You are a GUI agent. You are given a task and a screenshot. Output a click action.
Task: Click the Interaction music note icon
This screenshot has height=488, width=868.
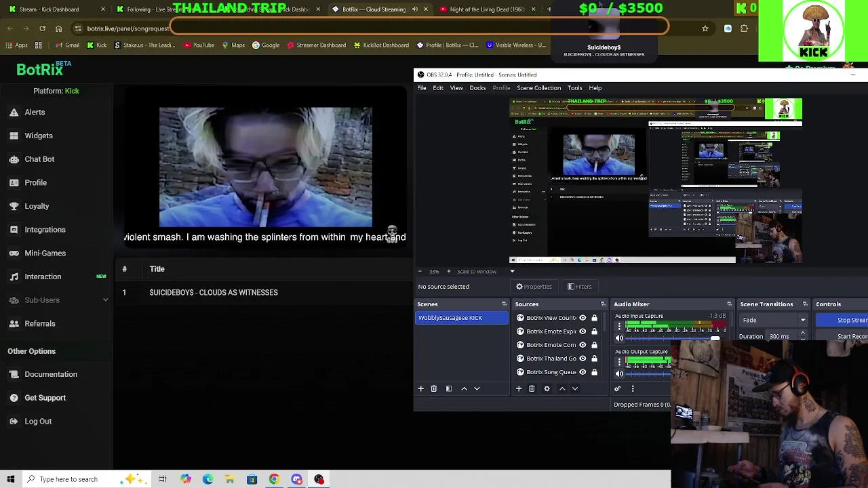(14, 277)
